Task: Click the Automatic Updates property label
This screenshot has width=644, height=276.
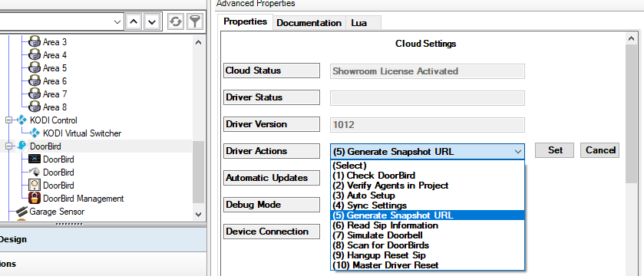Action: [x=272, y=178]
